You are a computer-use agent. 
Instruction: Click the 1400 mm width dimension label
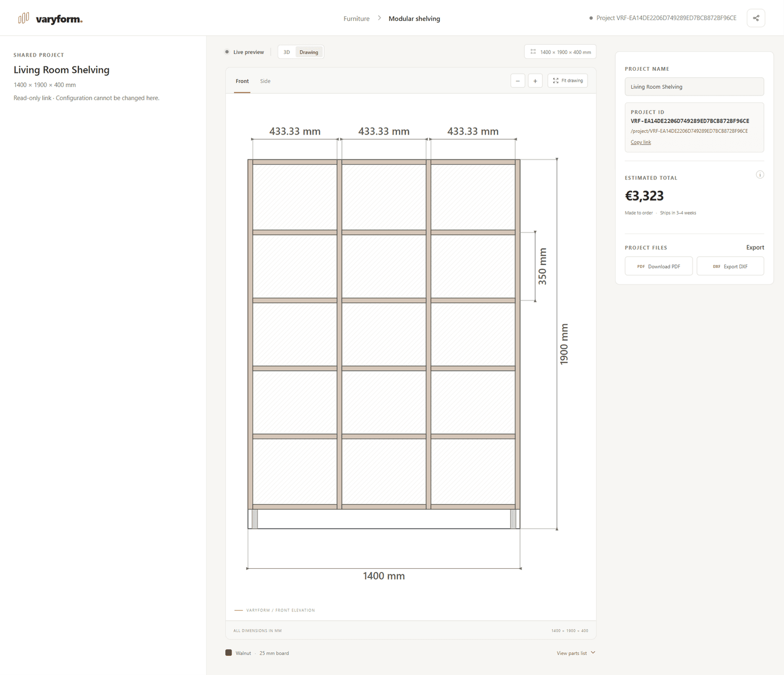384,576
